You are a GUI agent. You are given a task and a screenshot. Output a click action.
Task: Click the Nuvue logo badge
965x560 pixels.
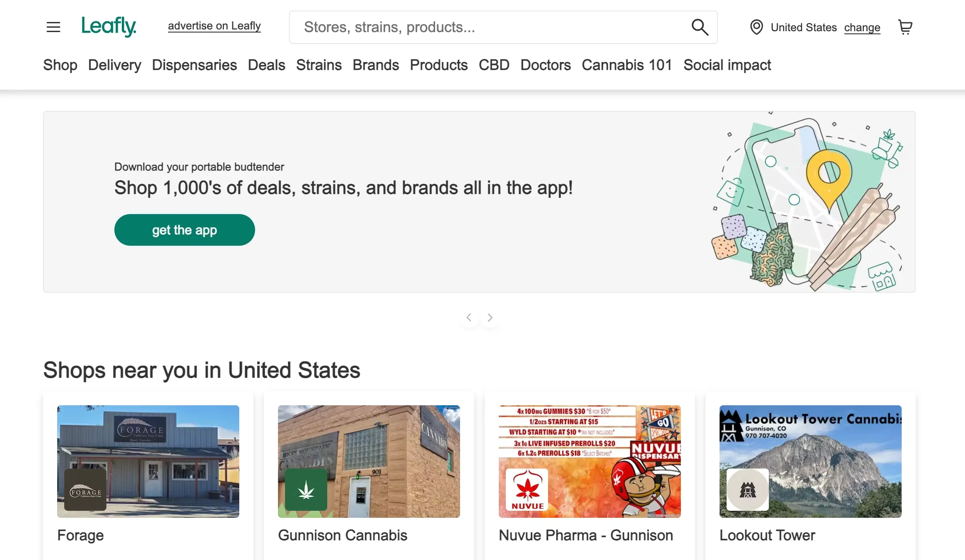click(x=527, y=489)
